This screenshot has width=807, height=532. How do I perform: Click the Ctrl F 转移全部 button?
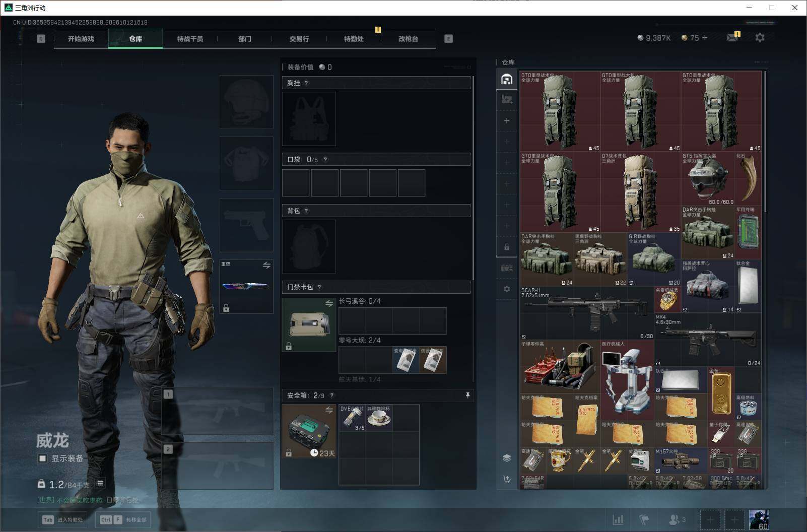coord(123,519)
